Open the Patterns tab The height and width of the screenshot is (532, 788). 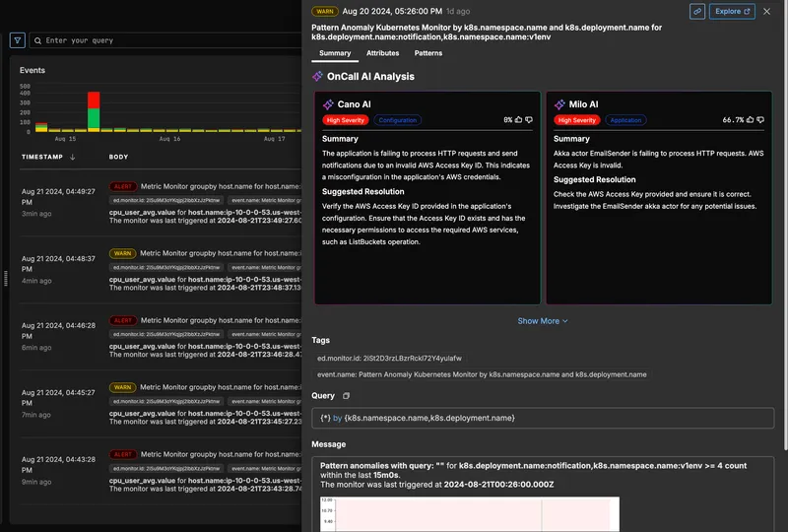click(x=428, y=53)
